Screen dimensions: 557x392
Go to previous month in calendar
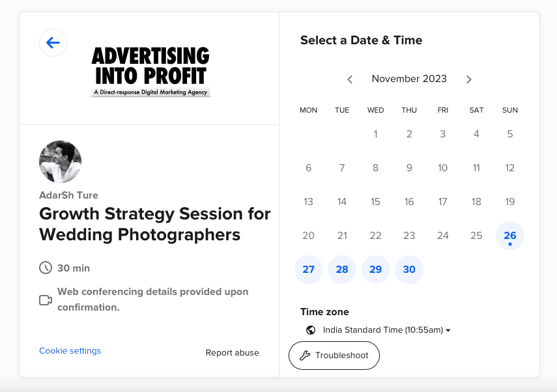tap(350, 79)
